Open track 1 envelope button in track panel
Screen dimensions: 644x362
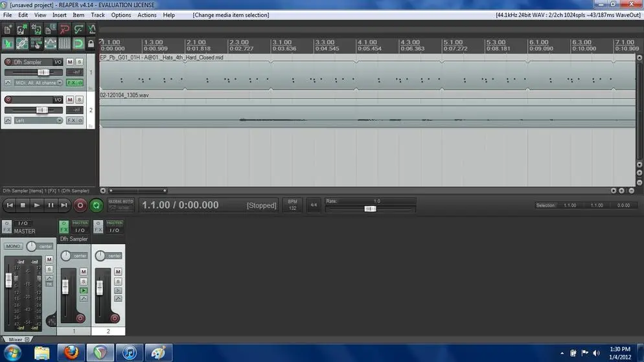(x=8, y=83)
